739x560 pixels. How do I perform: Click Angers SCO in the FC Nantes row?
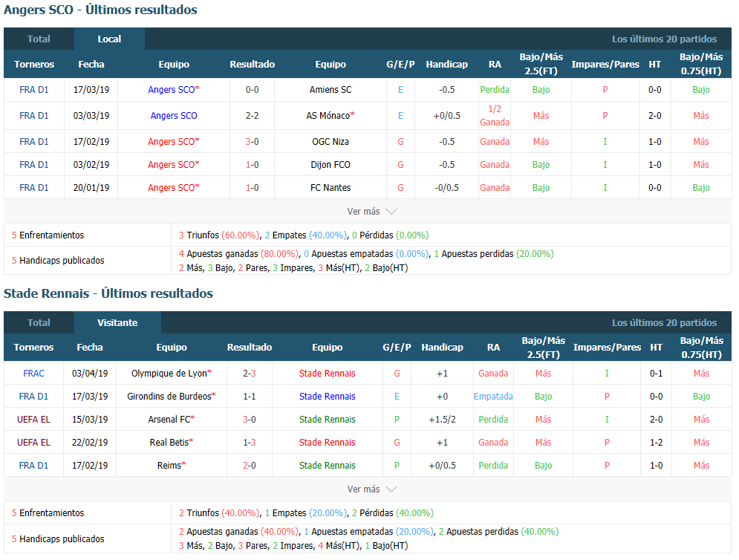point(174,188)
